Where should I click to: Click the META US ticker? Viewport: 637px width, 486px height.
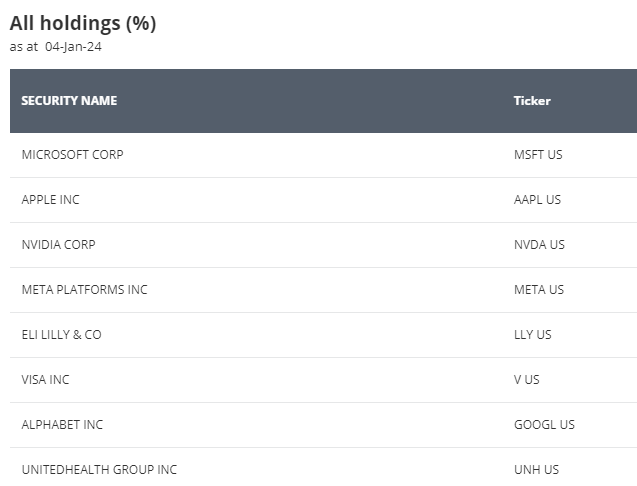coord(539,290)
